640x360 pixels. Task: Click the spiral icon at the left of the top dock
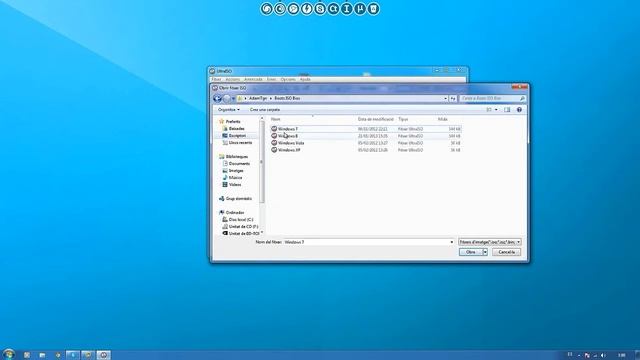pyautogui.click(x=267, y=9)
